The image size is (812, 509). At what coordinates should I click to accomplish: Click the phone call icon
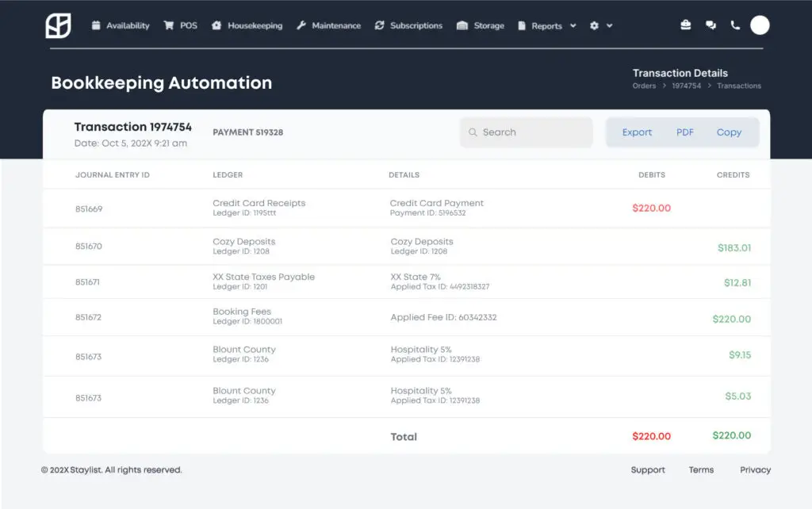(x=735, y=25)
